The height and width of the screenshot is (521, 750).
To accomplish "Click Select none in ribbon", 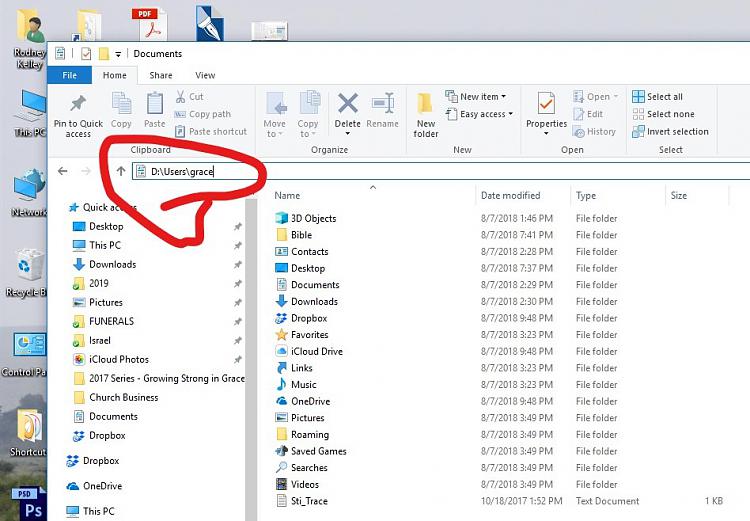I will [x=663, y=114].
